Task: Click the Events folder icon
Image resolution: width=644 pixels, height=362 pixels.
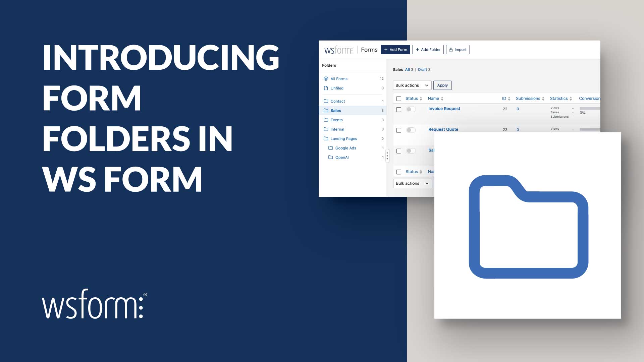Action: pos(326,120)
